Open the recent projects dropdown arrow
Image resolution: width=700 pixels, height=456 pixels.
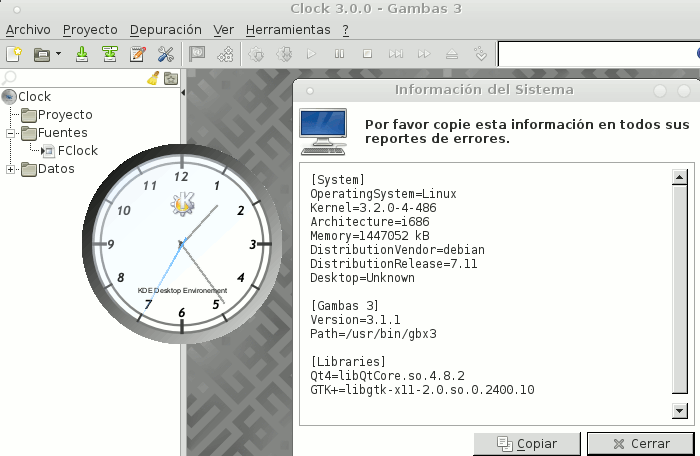58,54
